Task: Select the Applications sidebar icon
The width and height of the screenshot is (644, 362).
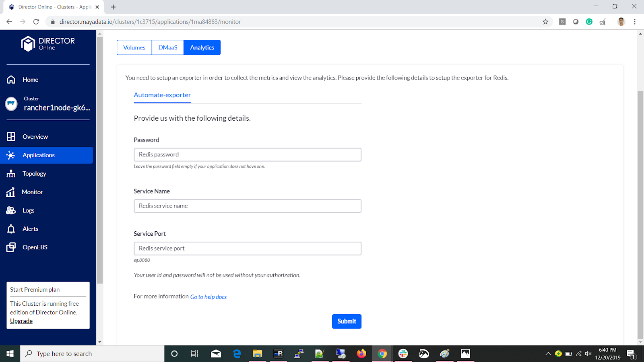Action: (x=11, y=155)
